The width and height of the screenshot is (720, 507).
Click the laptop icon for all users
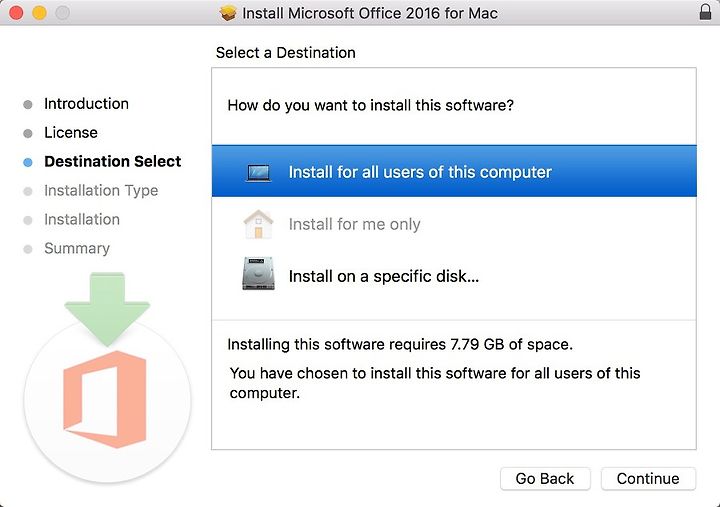(x=259, y=173)
